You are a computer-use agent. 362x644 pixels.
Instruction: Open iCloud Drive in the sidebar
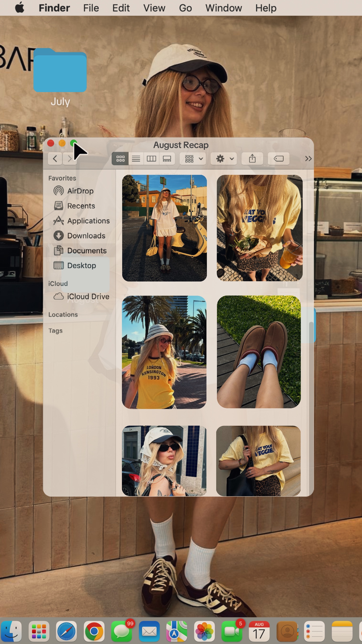[88, 297]
